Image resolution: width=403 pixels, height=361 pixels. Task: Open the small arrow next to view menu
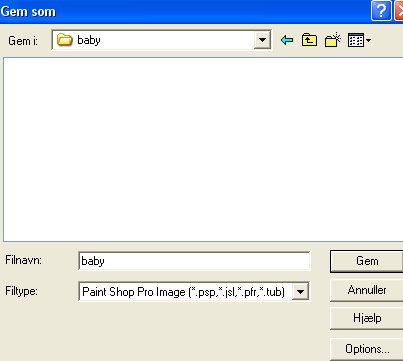[368, 40]
